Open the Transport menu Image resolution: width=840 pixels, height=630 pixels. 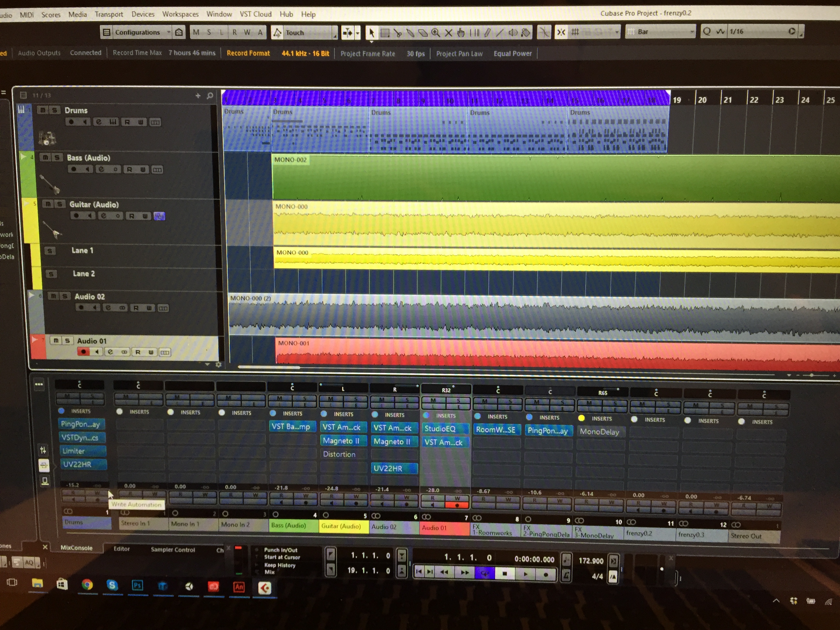pos(109,14)
